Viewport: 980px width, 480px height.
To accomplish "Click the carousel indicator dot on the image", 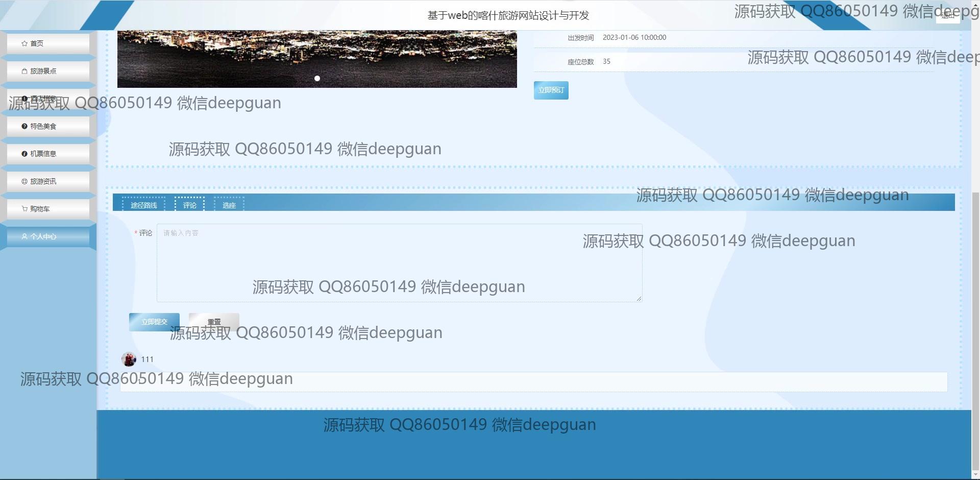I will coord(317,78).
